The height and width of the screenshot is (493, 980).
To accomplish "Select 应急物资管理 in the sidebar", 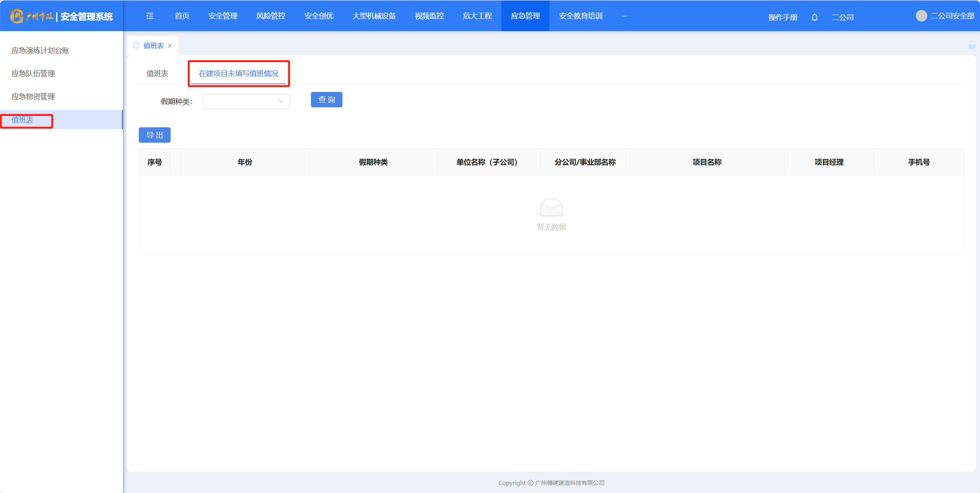I will [33, 97].
